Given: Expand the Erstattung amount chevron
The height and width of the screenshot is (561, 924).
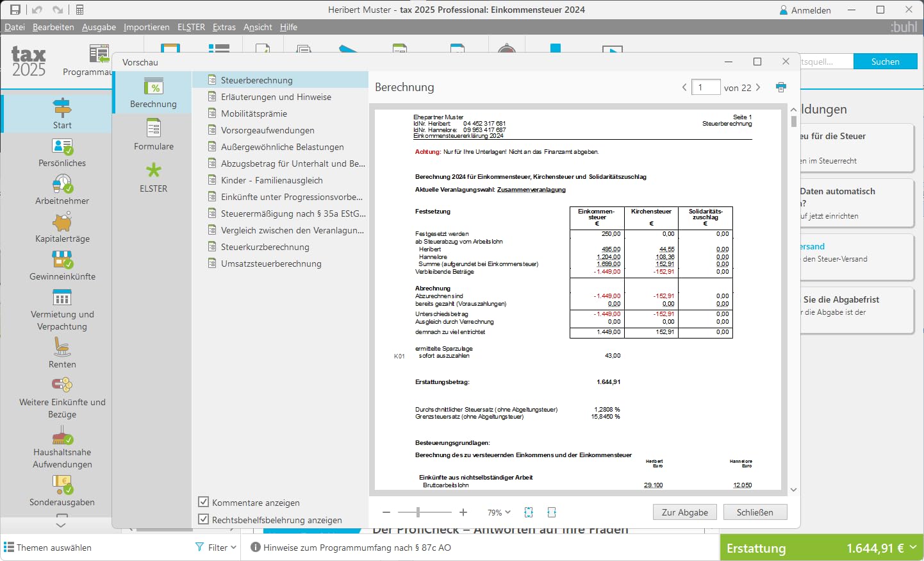Looking at the screenshot, I should coord(912,548).
